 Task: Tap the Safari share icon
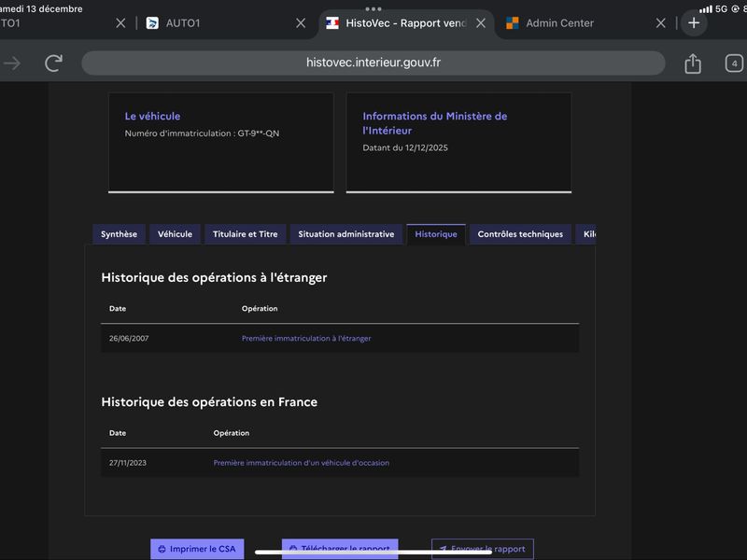(x=692, y=63)
